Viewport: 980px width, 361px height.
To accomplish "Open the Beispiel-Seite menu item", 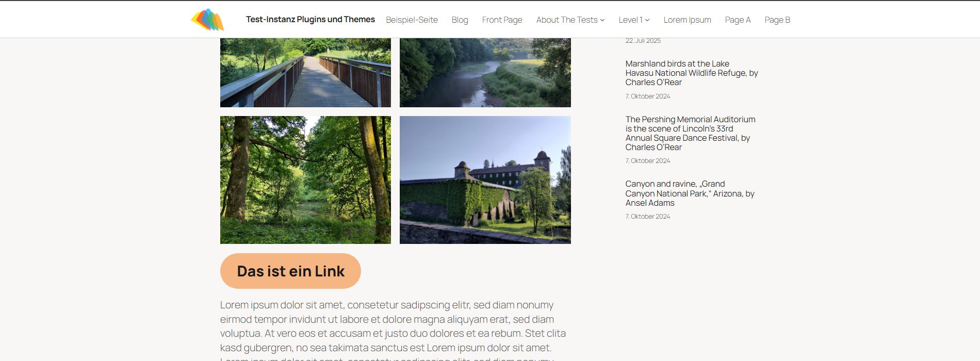I will tap(412, 20).
